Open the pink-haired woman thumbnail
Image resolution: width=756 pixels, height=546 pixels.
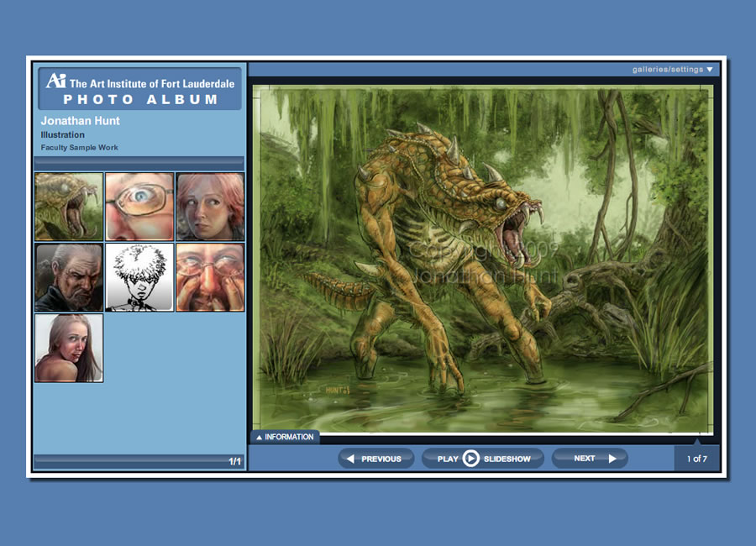(210, 207)
